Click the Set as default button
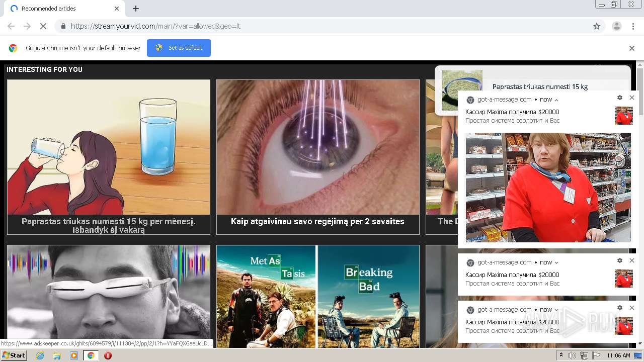Screen dimensions: 644x362 point(179,48)
